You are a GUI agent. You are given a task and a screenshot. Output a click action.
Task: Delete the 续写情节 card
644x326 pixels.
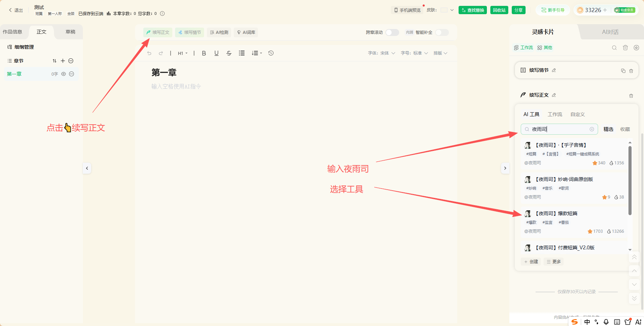(x=631, y=71)
